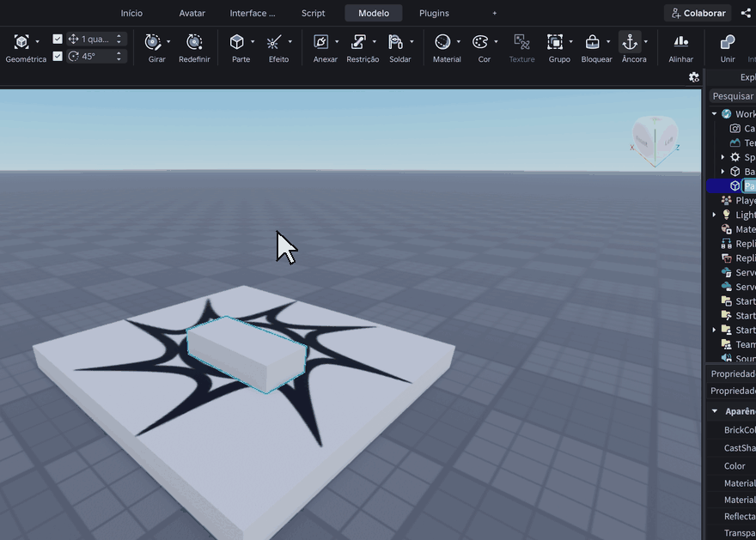Click the Grupo group icon
Screen dimensions: 756x540
point(554,42)
